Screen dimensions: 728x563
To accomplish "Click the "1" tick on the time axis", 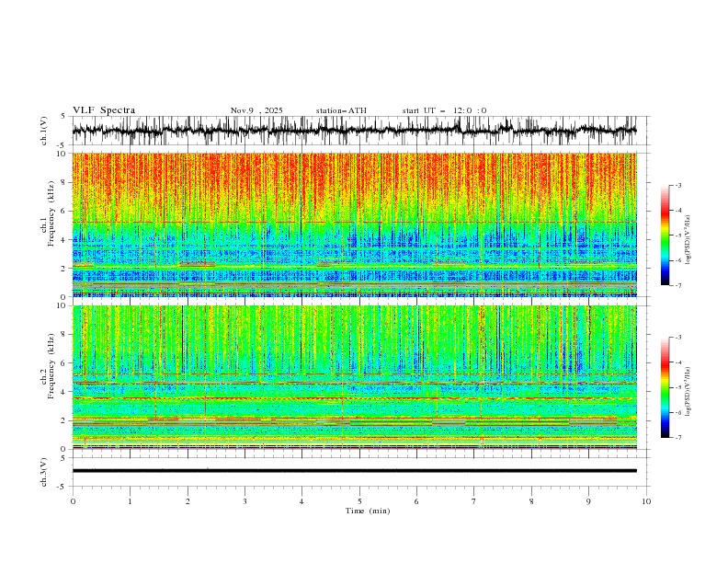I will [x=130, y=501].
